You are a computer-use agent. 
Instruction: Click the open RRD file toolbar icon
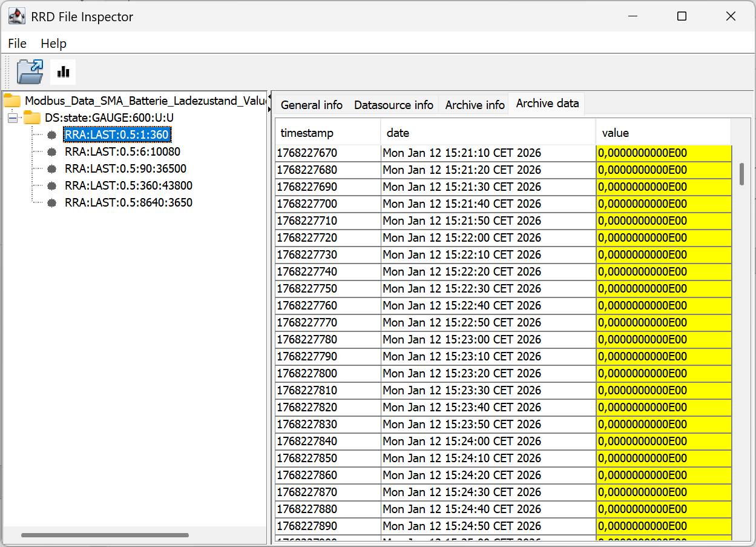click(30, 71)
